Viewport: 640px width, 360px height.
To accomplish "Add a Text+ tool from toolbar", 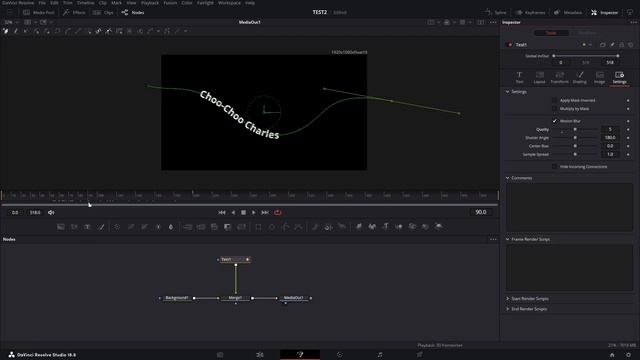I will coord(87,227).
